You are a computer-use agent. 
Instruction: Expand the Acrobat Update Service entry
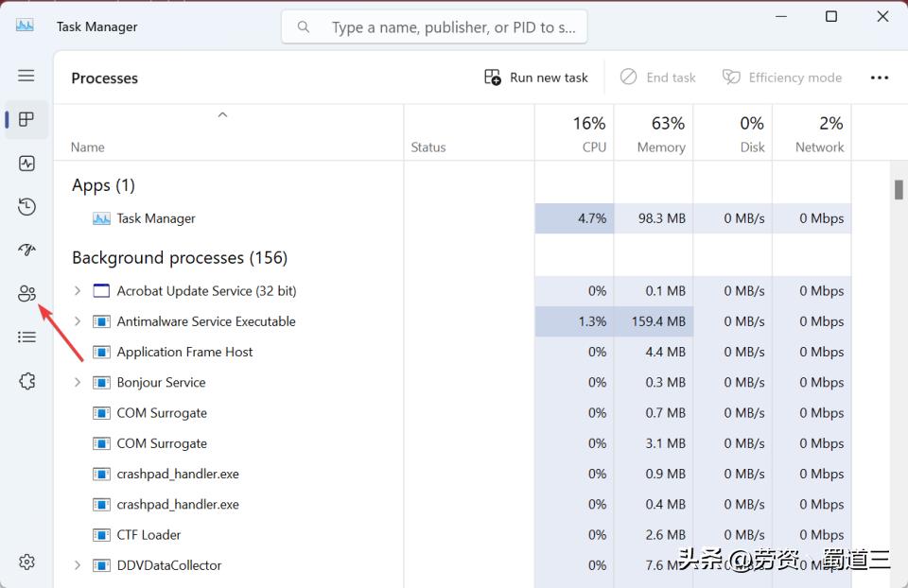pyautogui.click(x=77, y=290)
